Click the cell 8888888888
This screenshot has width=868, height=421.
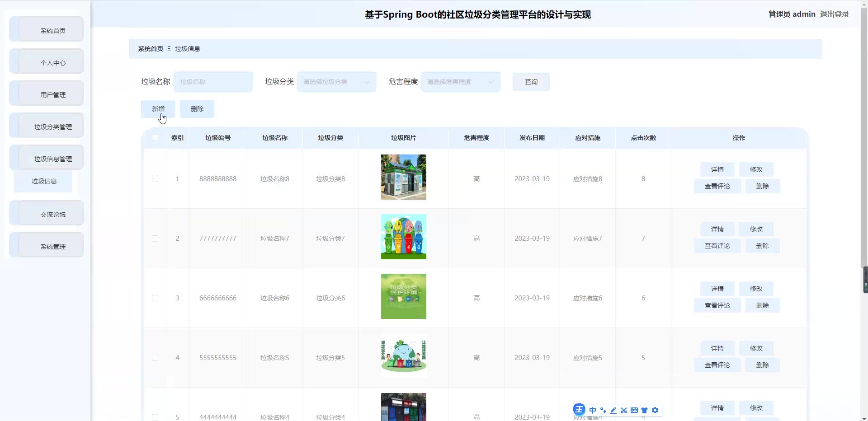[218, 179]
